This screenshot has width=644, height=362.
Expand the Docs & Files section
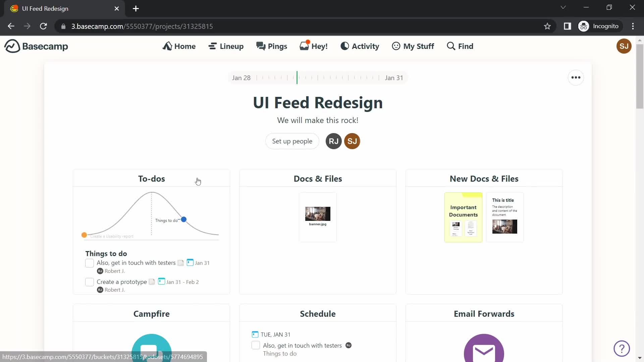tap(318, 178)
